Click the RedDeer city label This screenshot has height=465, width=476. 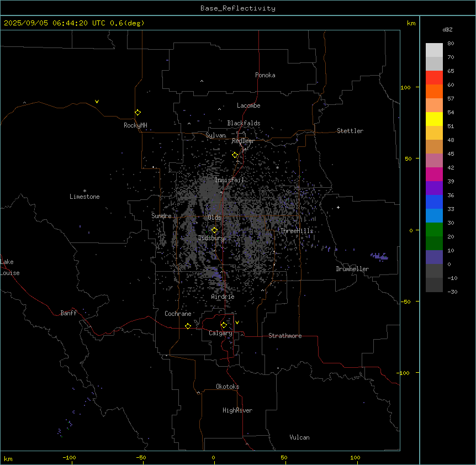point(243,141)
